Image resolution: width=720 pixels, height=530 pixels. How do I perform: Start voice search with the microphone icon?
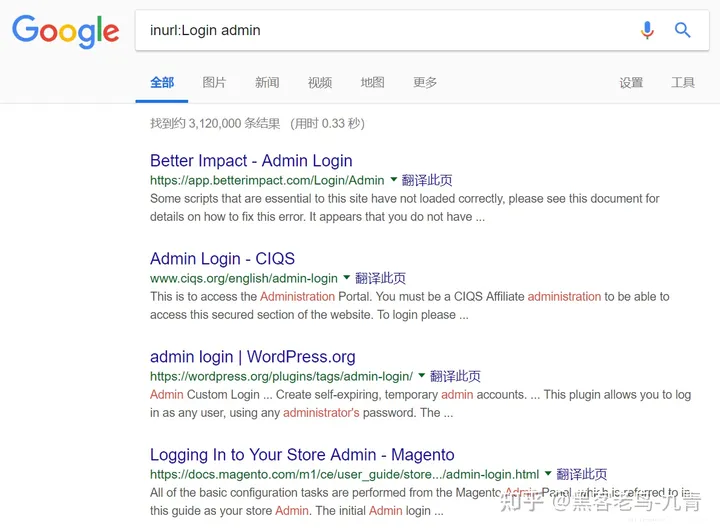tap(647, 30)
